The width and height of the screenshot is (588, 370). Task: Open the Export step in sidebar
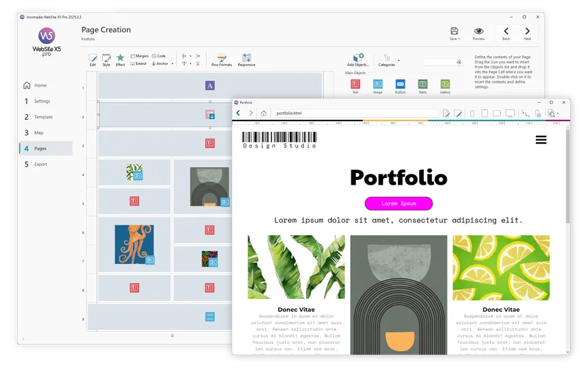pos(41,164)
